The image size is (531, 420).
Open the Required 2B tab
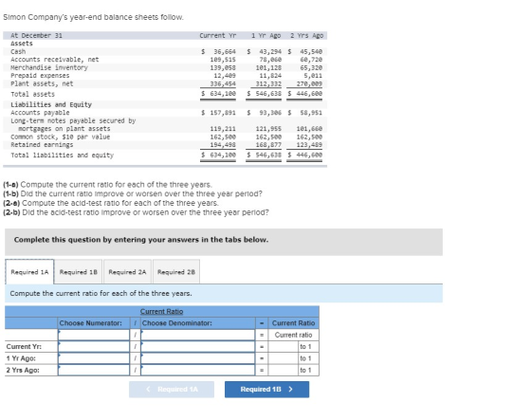point(176,272)
